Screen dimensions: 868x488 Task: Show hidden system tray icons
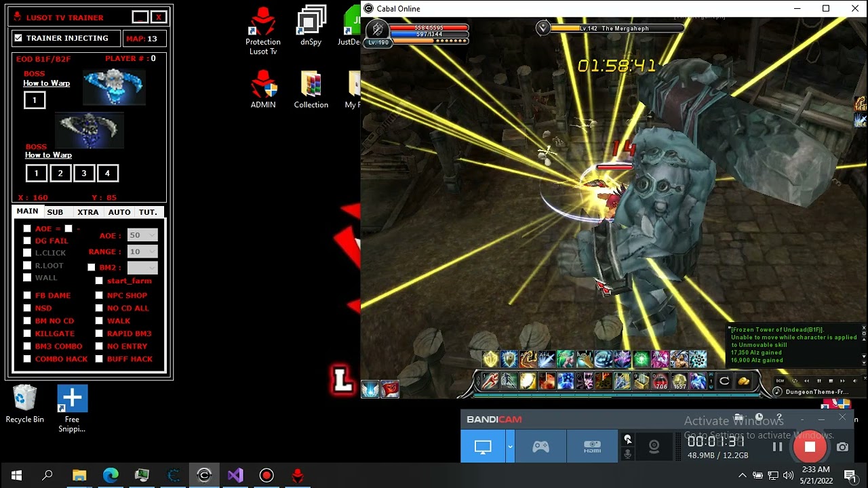point(742,475)
